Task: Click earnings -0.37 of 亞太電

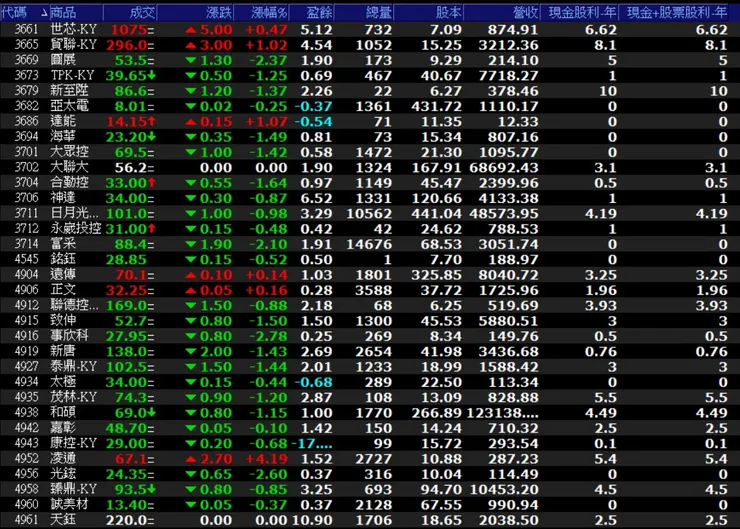Action: coord(313,107)
